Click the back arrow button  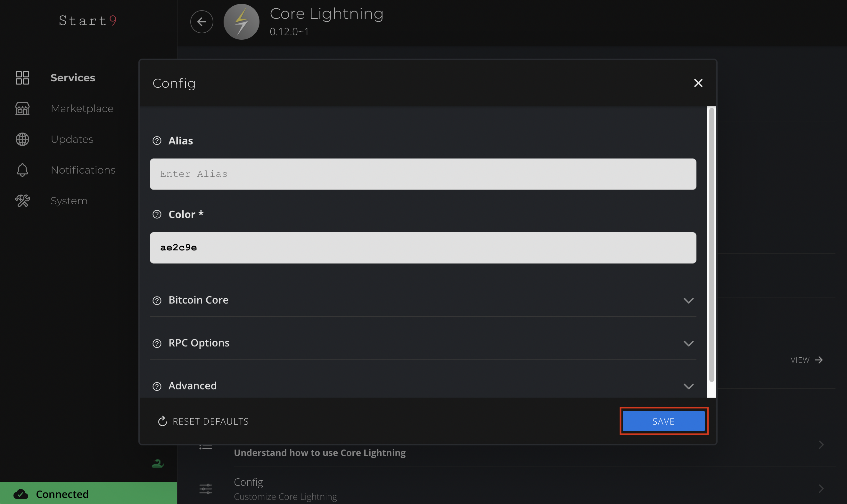[x=201, y=22]
